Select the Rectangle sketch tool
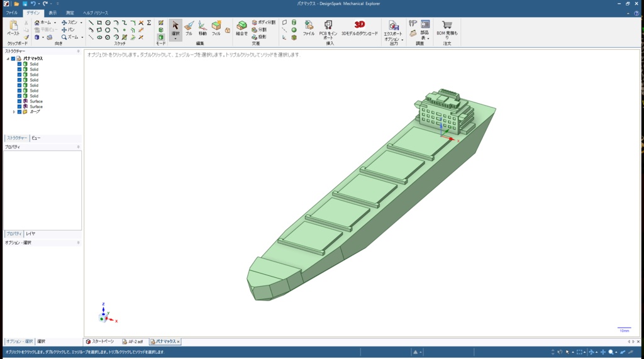The image size is (644, 359). pyautogui.click(x=99, y=23)
